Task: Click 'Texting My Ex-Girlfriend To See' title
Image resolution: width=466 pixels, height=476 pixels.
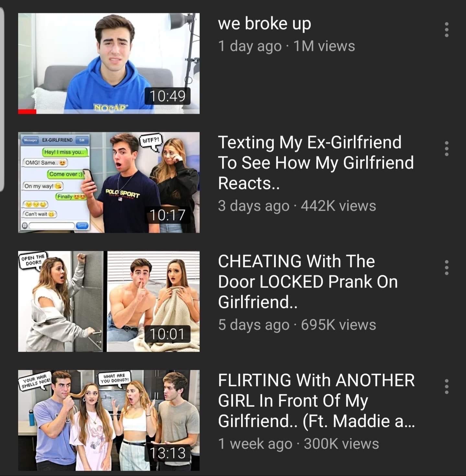Action: click(316, 163)
